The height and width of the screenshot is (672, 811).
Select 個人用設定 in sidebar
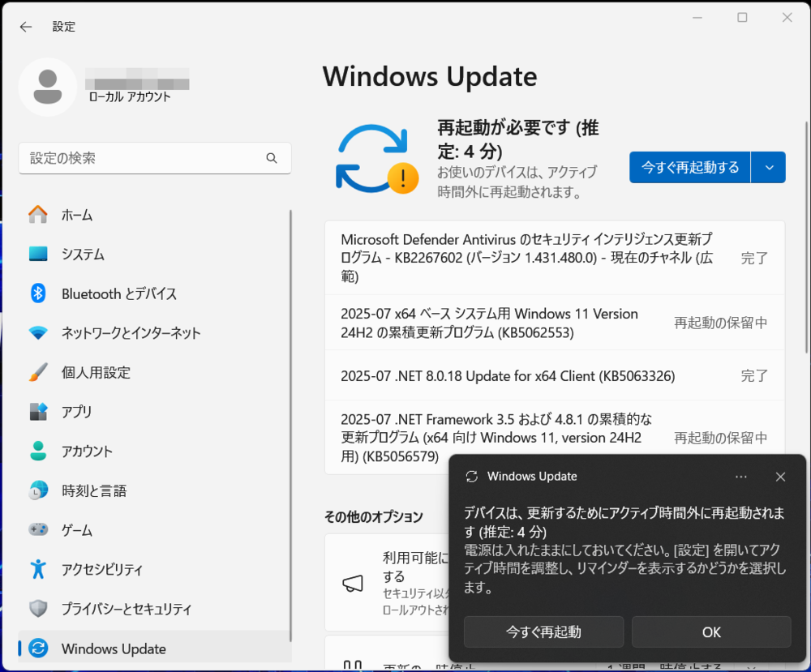[154, 372]
